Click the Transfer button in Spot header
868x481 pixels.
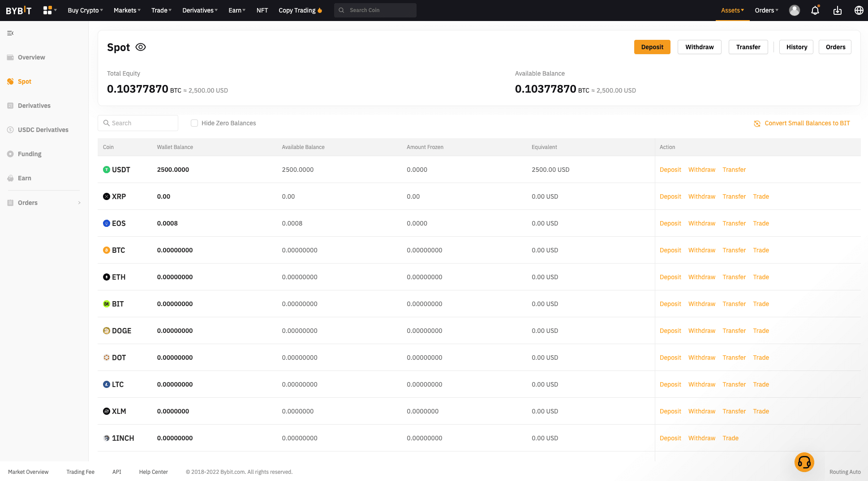point(748,47)
